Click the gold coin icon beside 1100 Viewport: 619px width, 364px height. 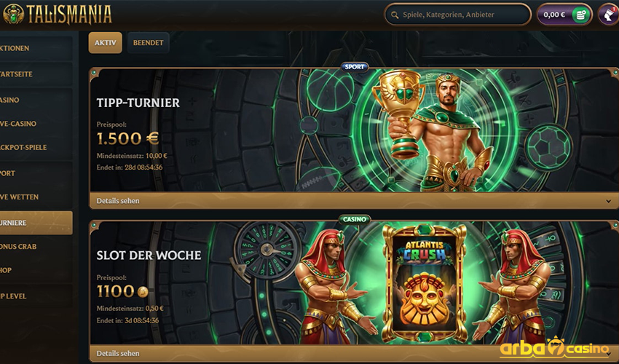pyautogui.click(x=143, y=292)
